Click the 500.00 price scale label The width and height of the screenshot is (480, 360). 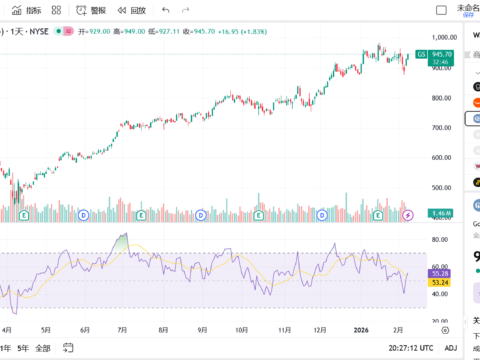click(x=441, y=187)
